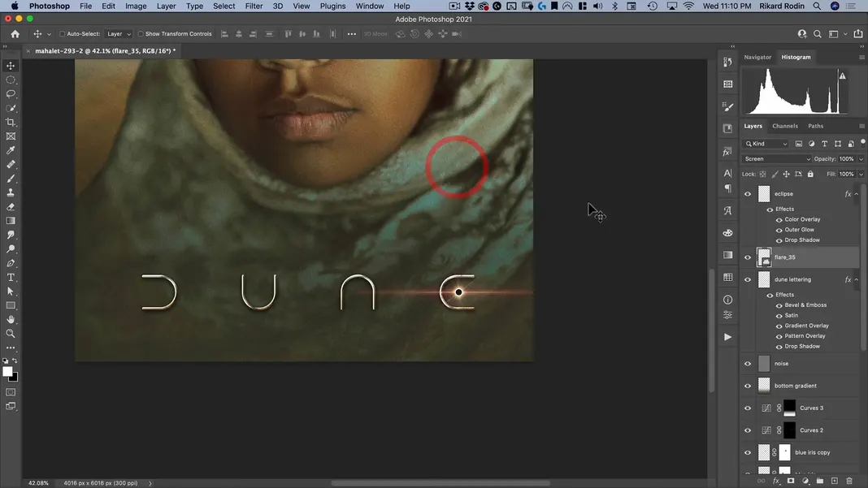Viewport: 868px width, 488px height.
Task: Open the Kind filter dropdown in Layers
Action: [766, 144]
